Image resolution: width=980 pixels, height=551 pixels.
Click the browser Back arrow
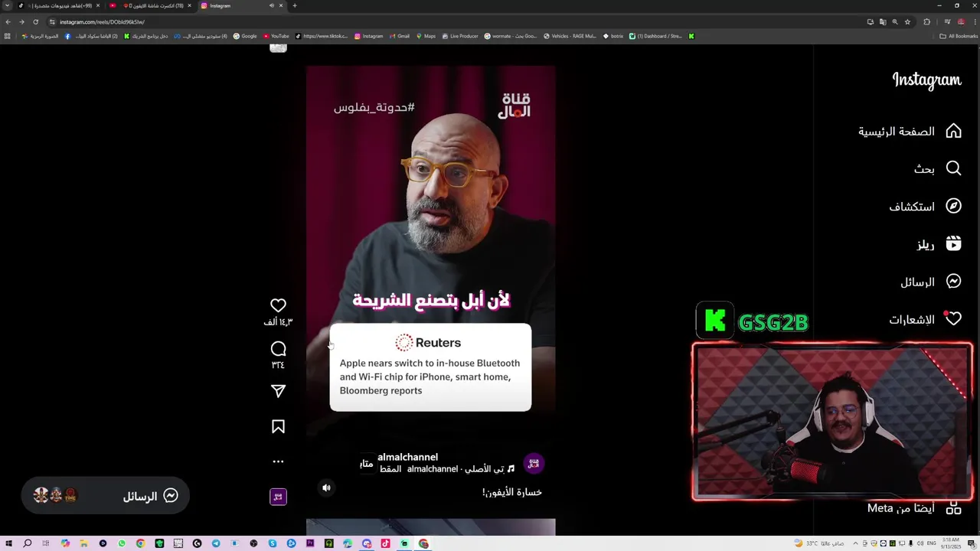pyautogui.click(x=8, y=21)
